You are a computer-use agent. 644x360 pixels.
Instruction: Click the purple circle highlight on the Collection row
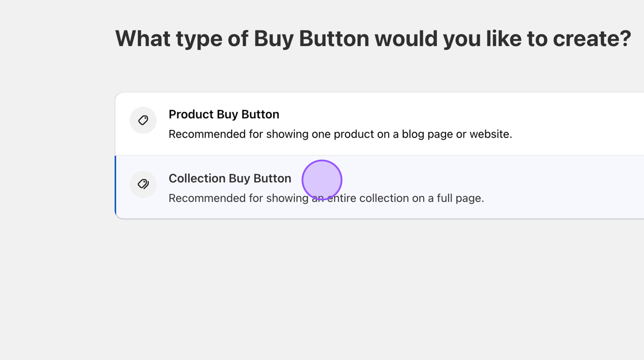tap(322, 180)
